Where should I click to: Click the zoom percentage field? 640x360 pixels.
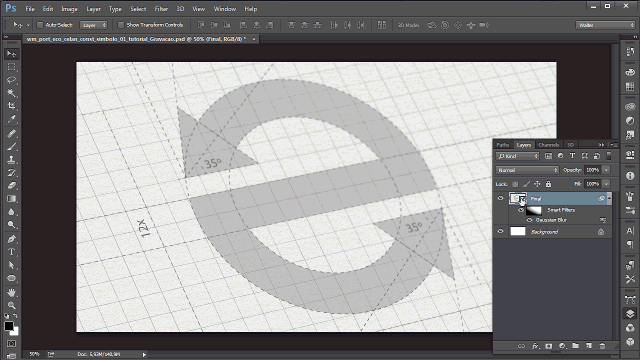34,354
